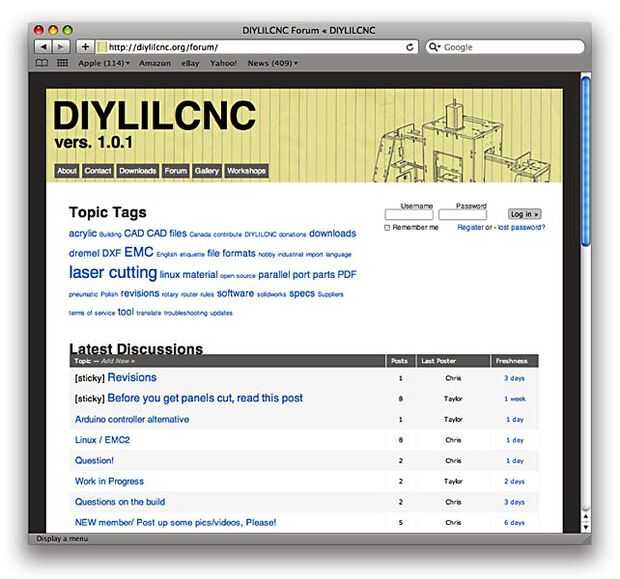Click the Add New topic link

pyautogui.click(x=118, y=361)
